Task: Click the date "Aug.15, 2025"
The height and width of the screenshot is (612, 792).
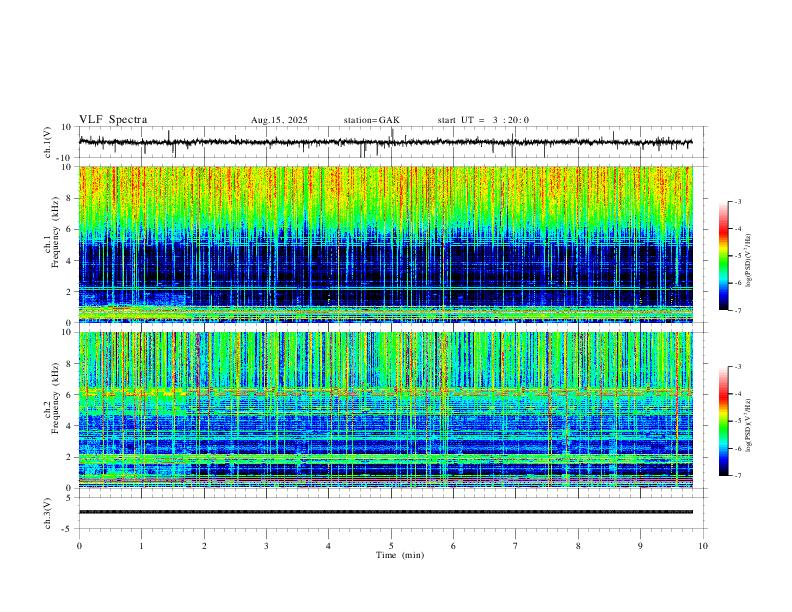Action: coord(279,120)
